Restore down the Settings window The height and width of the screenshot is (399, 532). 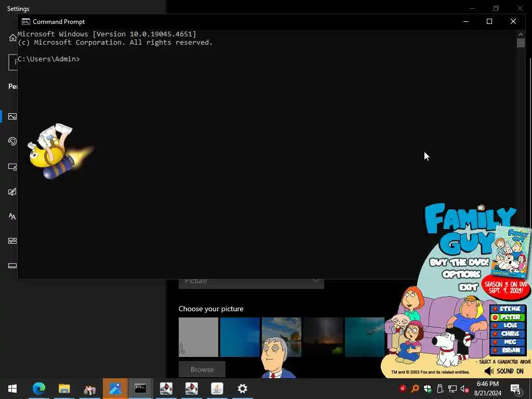click(x=496, y=8)
